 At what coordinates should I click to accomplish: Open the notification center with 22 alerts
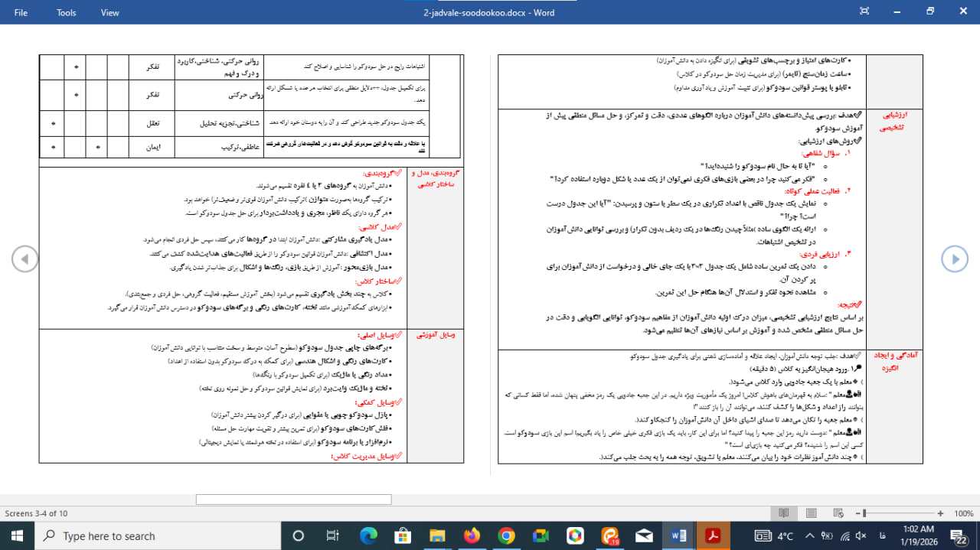coord(958,535)
